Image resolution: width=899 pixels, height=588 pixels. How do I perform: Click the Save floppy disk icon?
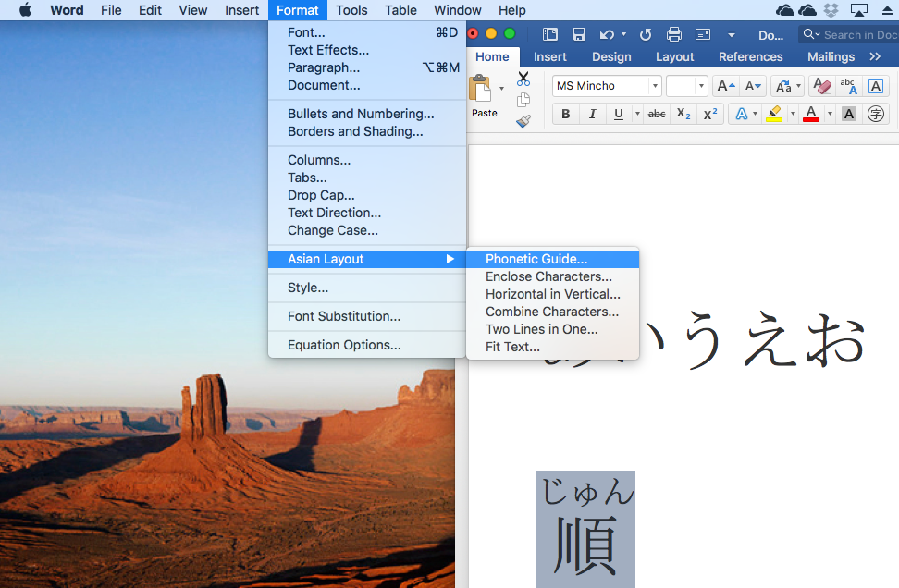coord(578,34)
